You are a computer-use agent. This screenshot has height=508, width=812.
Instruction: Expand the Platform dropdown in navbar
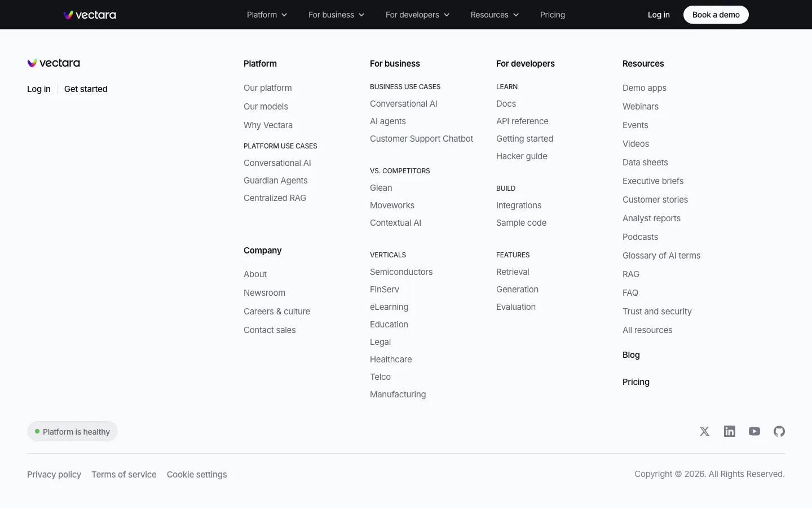(x=267, y=15)
